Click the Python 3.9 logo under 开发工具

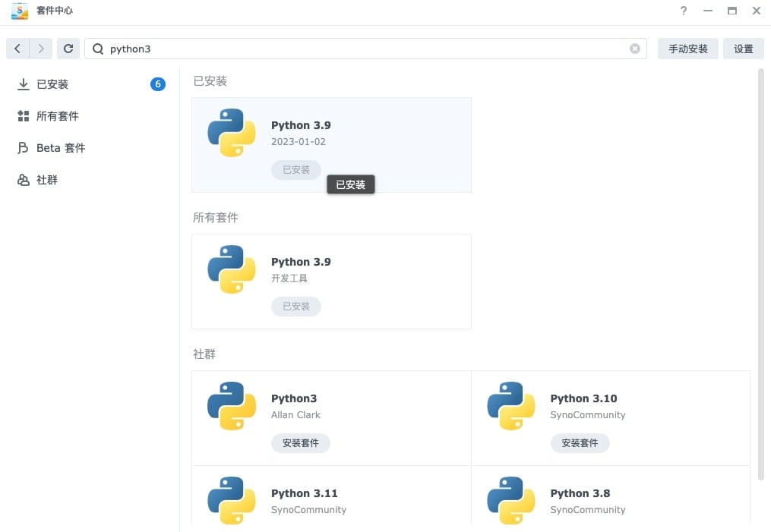click(232, 269)
